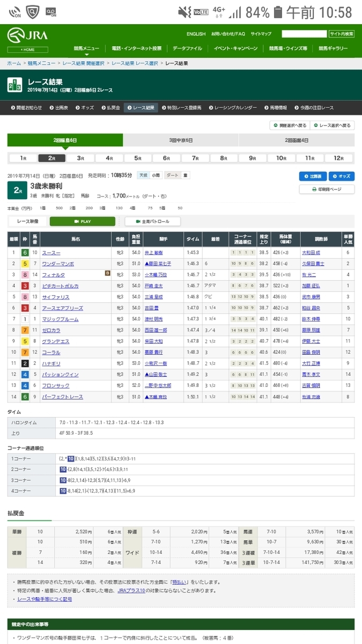Open the データファイル menu
362x644 pixels.
187,48
